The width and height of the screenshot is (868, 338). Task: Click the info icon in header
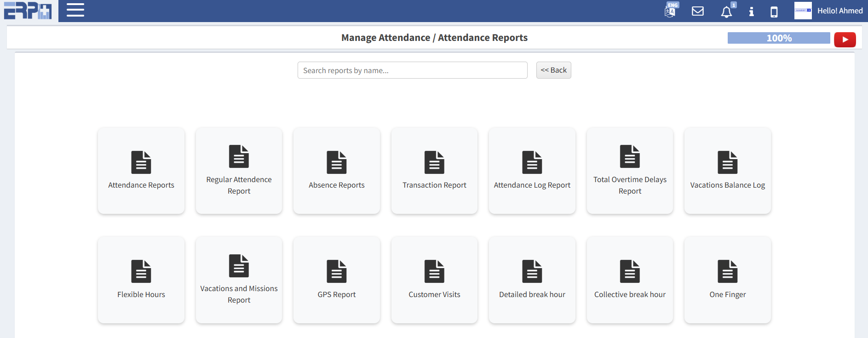click(751, 11)
